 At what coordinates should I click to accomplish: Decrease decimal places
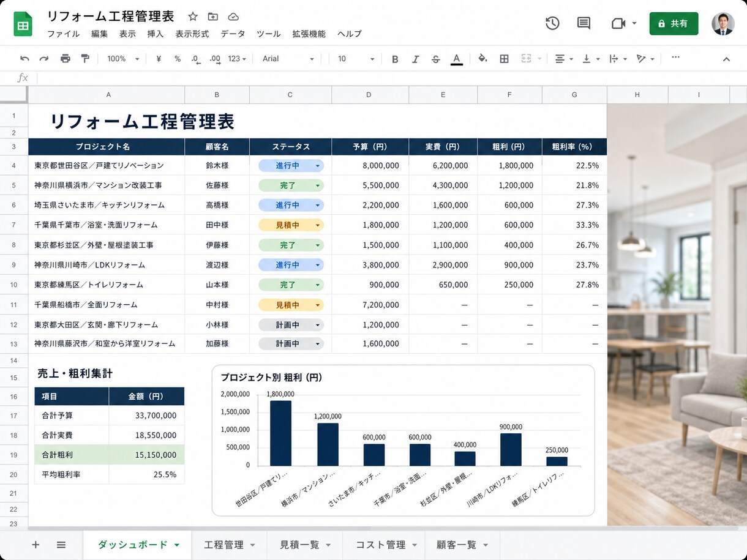tap(195, 59)
